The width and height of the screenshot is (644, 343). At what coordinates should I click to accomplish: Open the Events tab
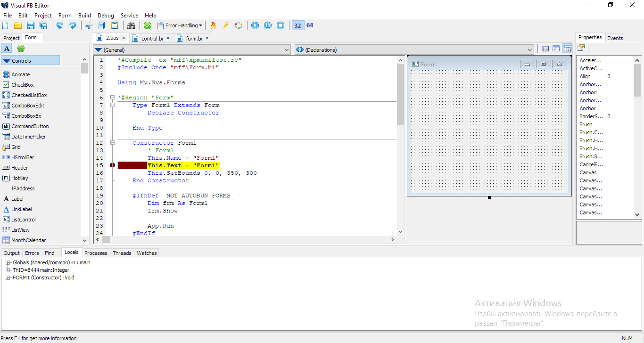tap(615, 38)
